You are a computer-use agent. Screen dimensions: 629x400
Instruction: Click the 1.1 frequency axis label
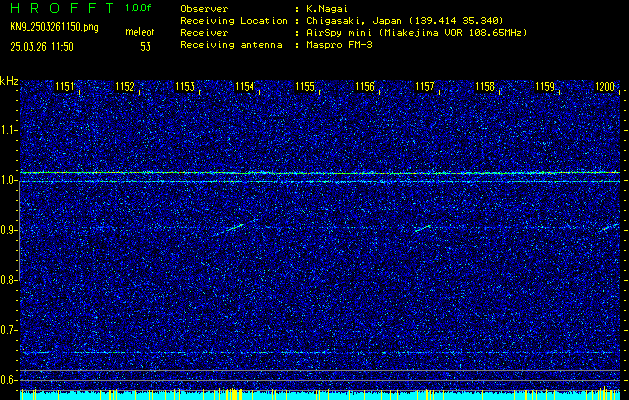[x=7, y=130]
